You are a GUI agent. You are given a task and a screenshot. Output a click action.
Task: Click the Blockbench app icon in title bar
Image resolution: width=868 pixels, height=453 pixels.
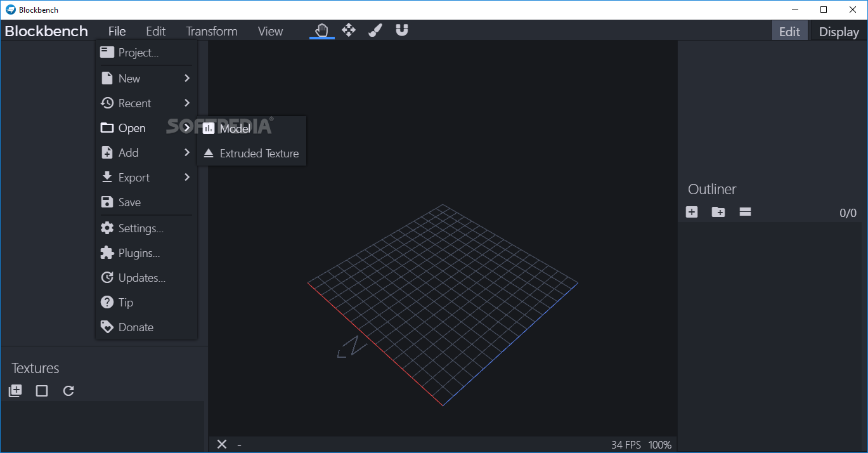tap(10, 10)
